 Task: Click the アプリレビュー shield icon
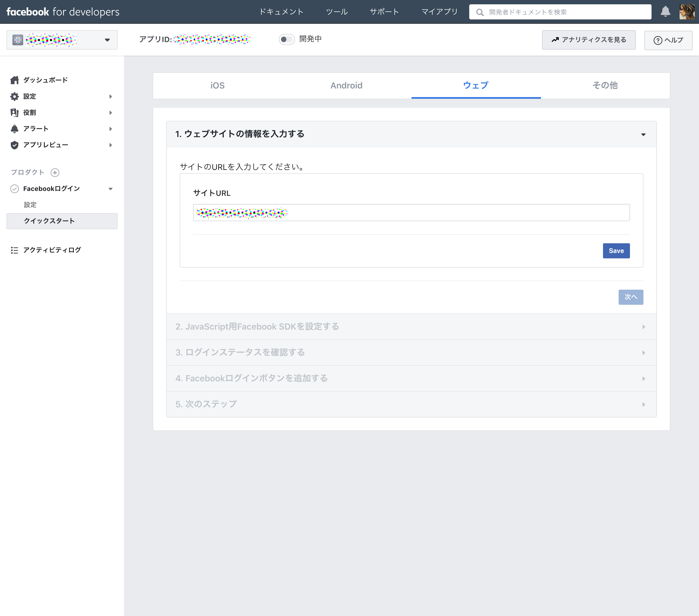coord(14,145)
